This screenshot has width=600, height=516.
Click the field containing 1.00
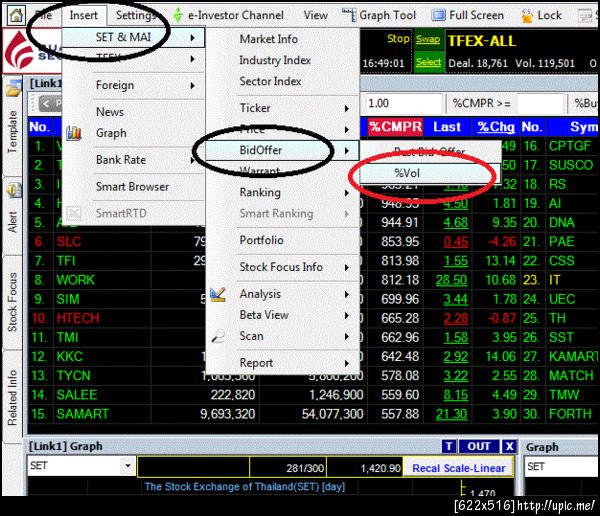[x=402, y=103]
